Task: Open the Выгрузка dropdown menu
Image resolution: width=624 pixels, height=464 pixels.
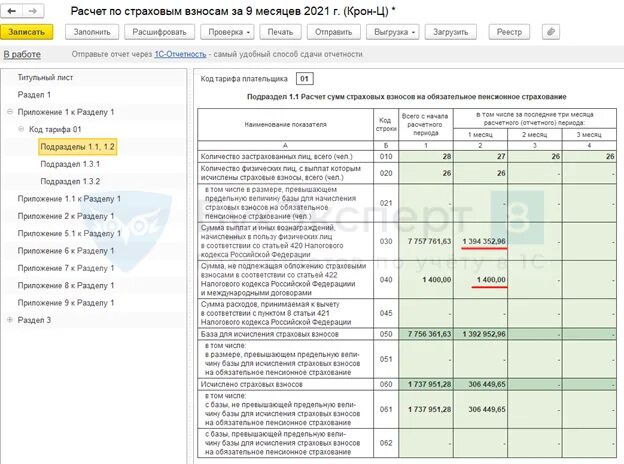Action: click(394, 32)
